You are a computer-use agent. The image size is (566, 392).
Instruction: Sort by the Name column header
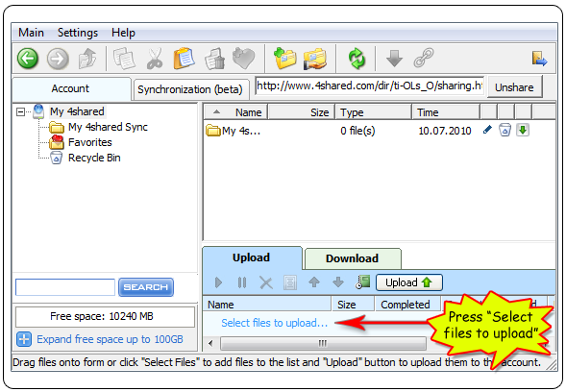point(235,112)
